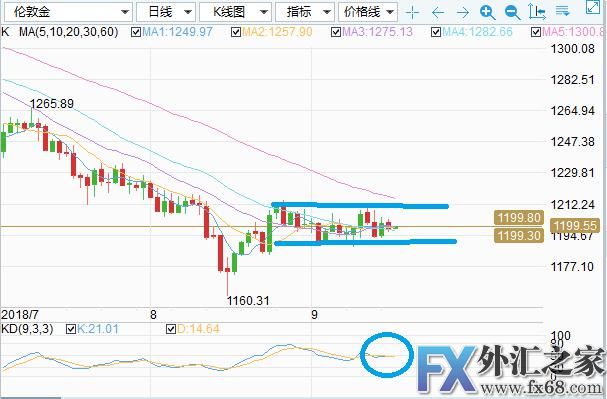
Task: Select the 1199.80 price tag
Action: pyautogui.click(x=519, y=218)
